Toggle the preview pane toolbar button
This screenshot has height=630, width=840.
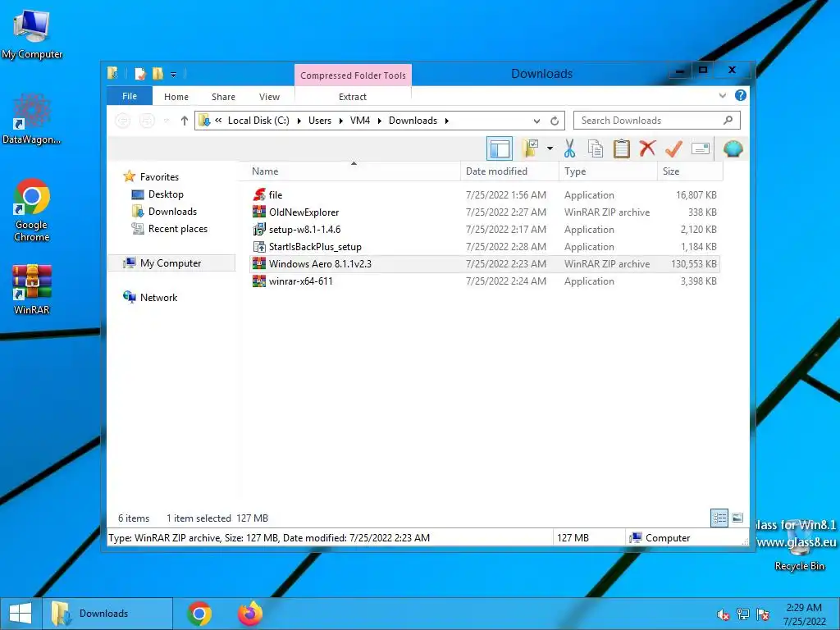500,148
